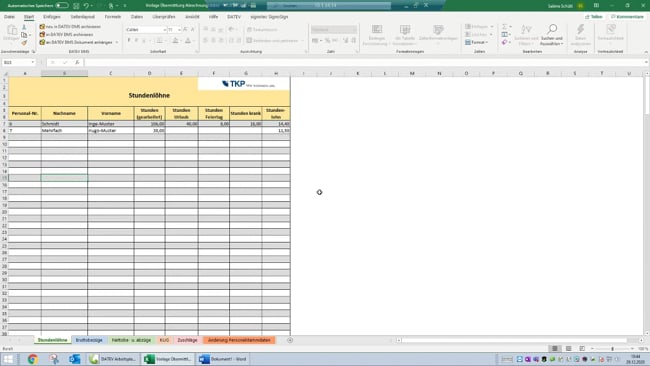Open the Calibri font name dropdown
The width and height of the screenshot is (650, 366).
(x=165, y=30)
